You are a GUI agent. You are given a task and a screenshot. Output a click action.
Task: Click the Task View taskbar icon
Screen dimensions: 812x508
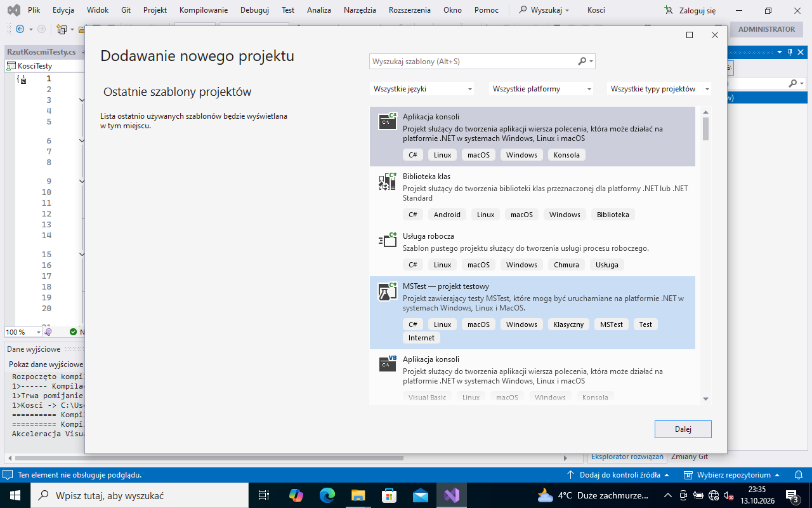point(265,495)
